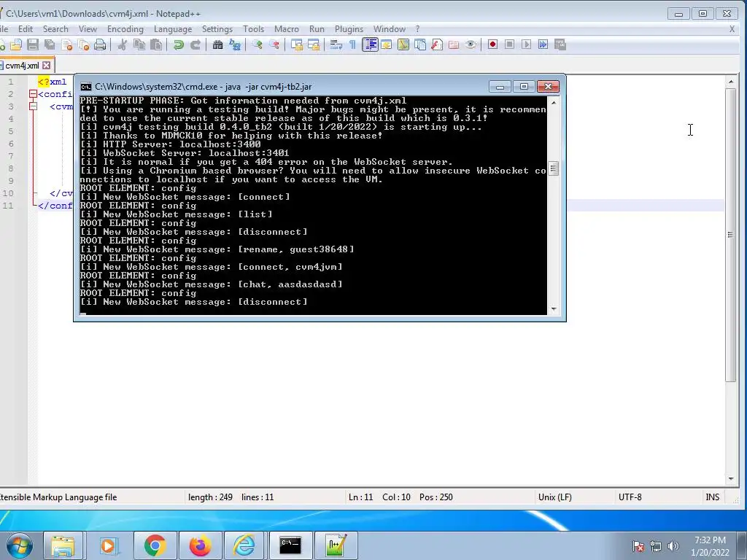Toggle the indent guide toolbar button

point(370,44)
